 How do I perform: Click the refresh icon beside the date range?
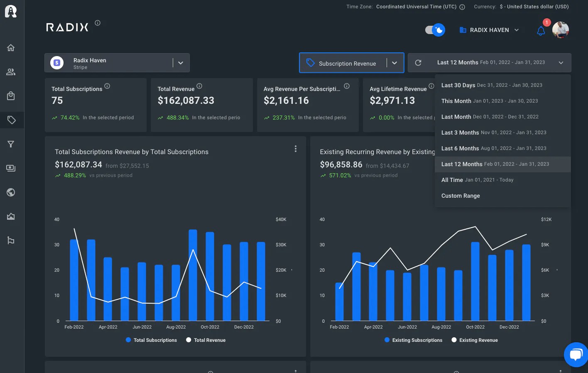(x=418, y=62)
